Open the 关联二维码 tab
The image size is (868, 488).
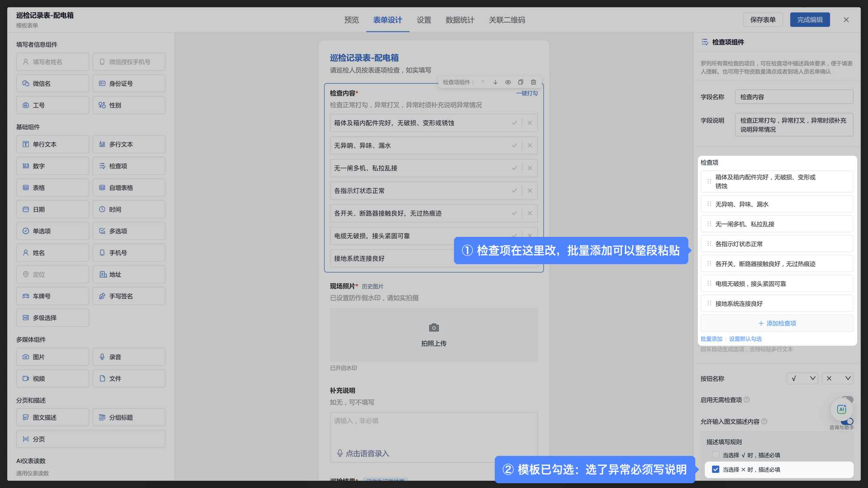point(506,20)
